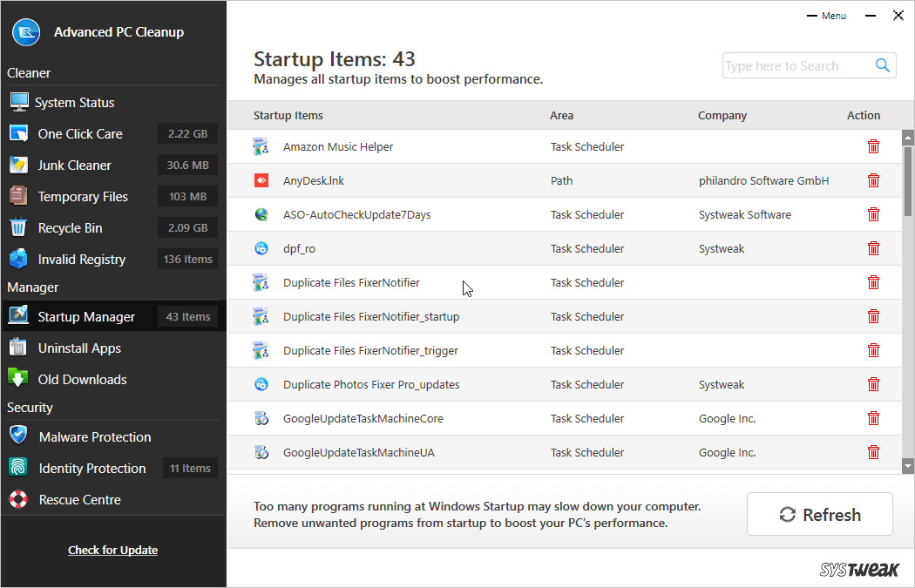Click the Check for Update link
Screen dimensions: 915x588
112,550
